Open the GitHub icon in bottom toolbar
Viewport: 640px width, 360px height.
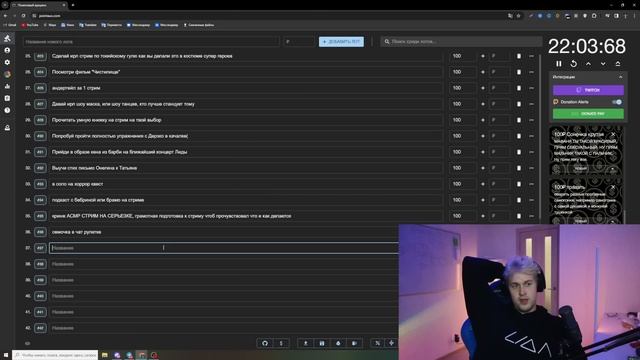coord(265,343)
